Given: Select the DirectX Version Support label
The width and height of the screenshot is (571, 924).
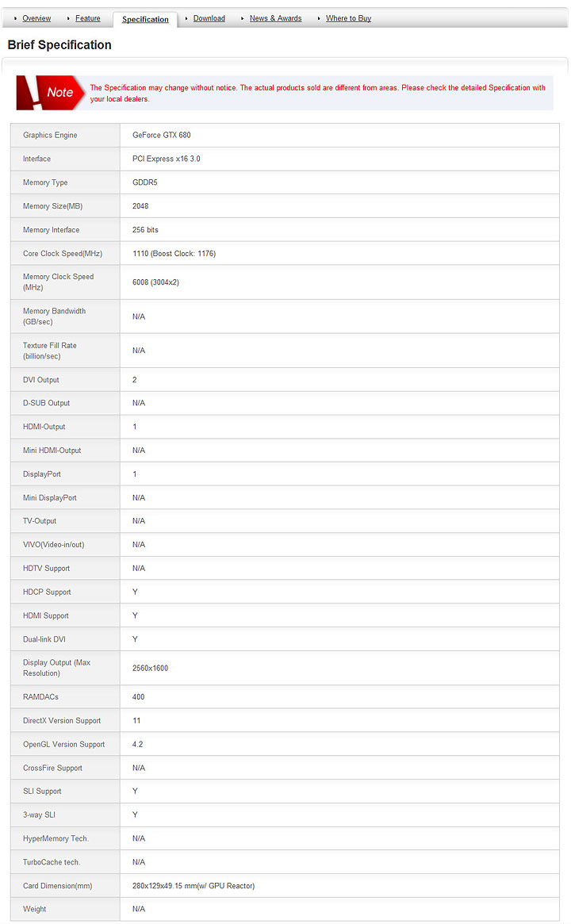Looking at the screenshot, I should point(62,721).
